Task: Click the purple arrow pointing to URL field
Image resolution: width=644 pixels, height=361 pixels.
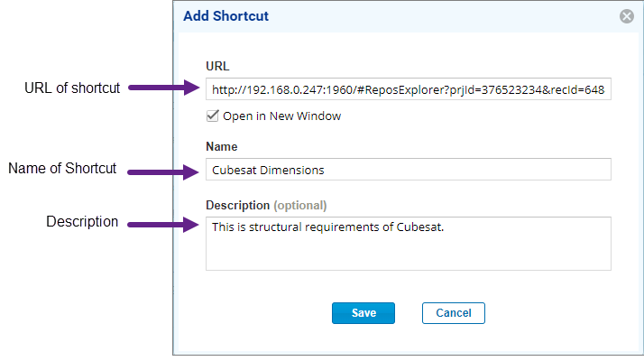Action: (x=164, y=88)
